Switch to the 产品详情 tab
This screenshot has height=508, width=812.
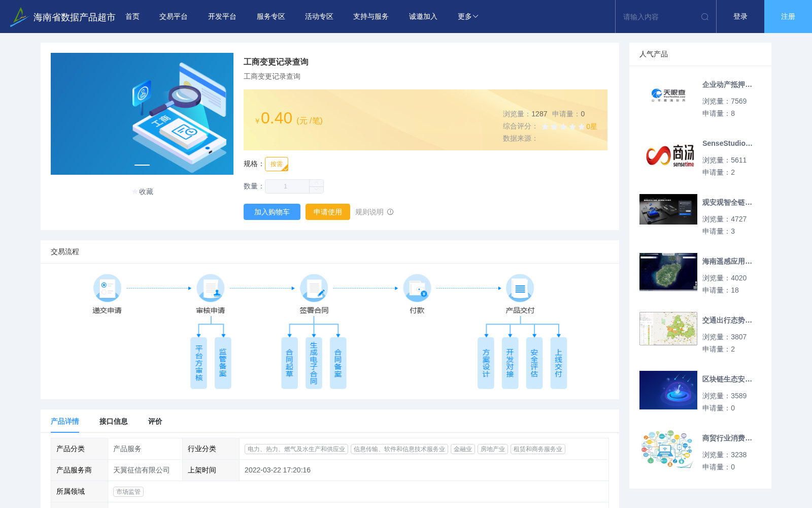(x=65, y=421)
